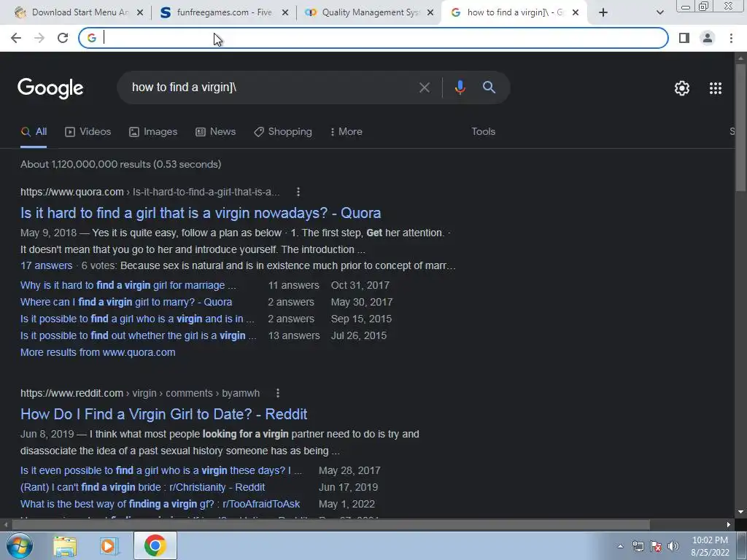The height and width of the screenshot is (560, 747).
Task: Open the Chrome profile avatar
Action: coord(708,38)
